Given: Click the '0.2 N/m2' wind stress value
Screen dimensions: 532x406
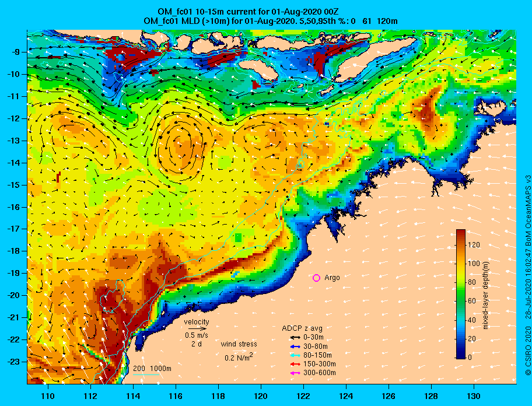Looking at the screenshot, I should click(239, 357).
